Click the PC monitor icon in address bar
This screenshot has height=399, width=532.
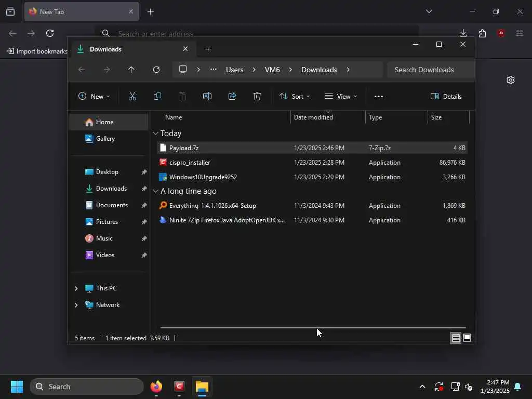183,70
